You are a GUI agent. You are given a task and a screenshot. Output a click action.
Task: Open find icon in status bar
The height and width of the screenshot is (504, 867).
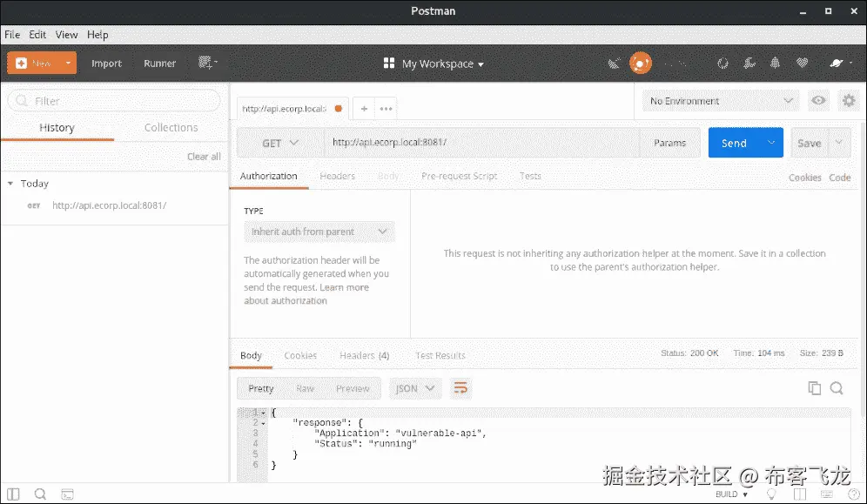coord(40,494)
